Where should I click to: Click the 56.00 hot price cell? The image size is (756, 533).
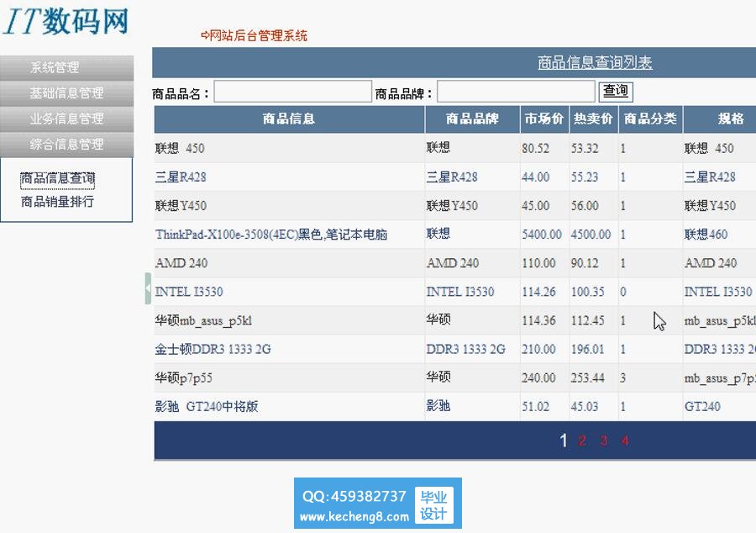(585, 206)
